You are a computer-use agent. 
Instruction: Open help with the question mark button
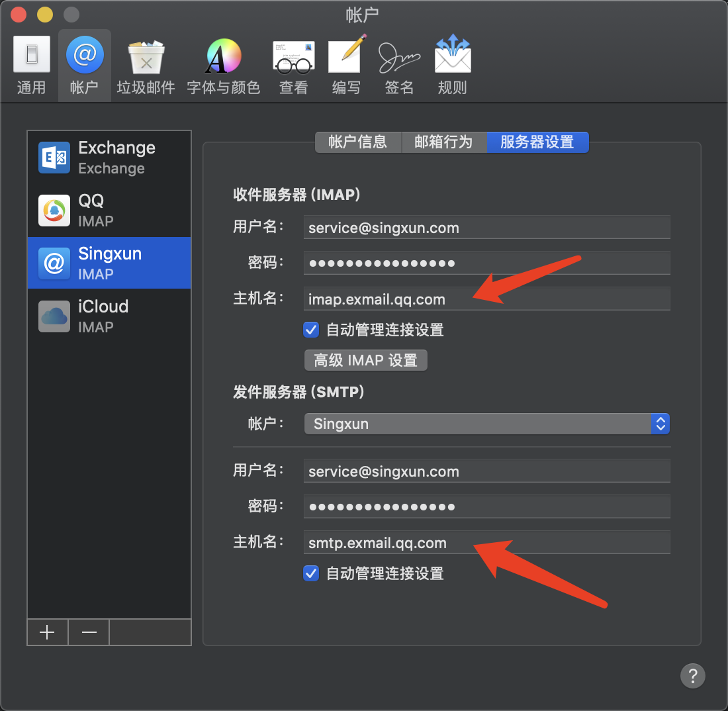(692, 676)
